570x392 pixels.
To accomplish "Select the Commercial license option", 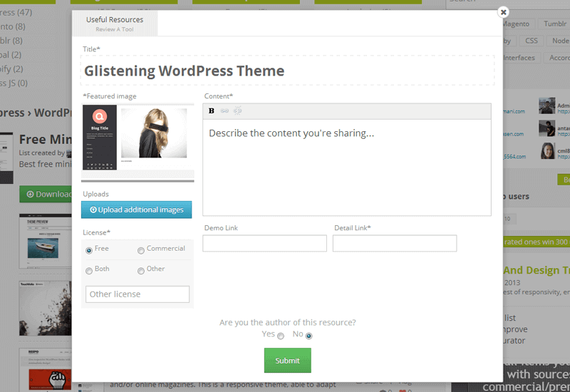I will (140, 251).
